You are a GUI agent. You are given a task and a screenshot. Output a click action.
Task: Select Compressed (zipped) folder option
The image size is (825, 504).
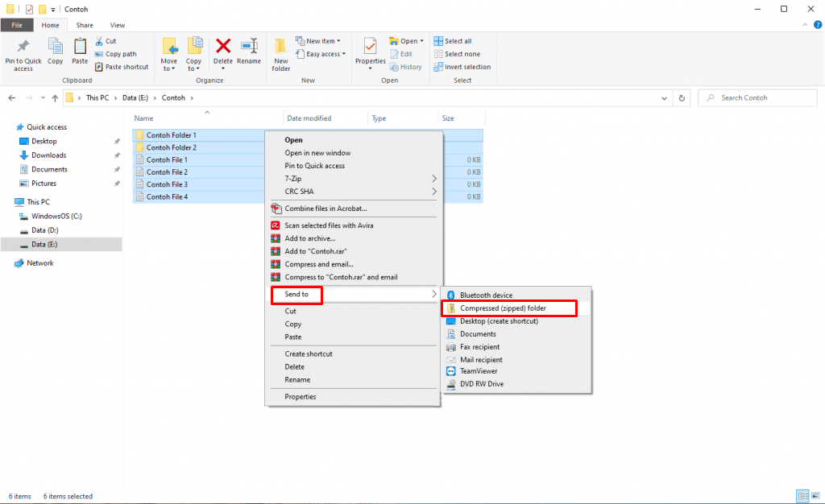[508, 308]
